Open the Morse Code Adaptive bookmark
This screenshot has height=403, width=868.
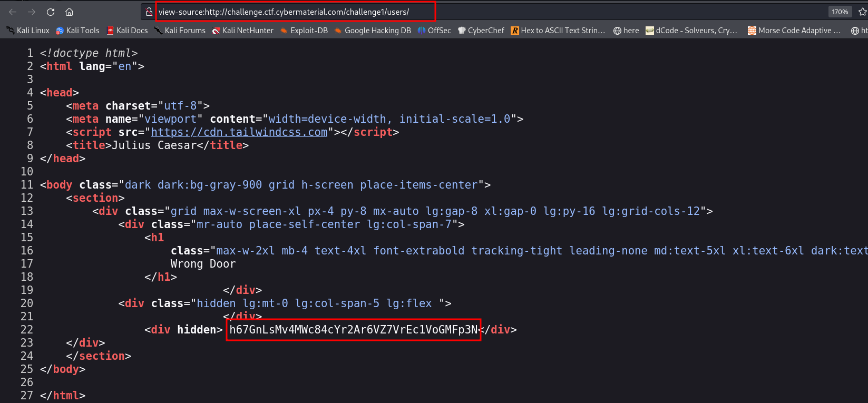coord(794,31)
